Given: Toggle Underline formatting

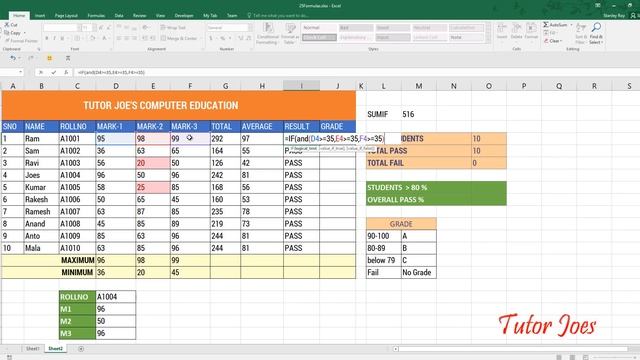Looking at the screenshot, I should point(62,38).
